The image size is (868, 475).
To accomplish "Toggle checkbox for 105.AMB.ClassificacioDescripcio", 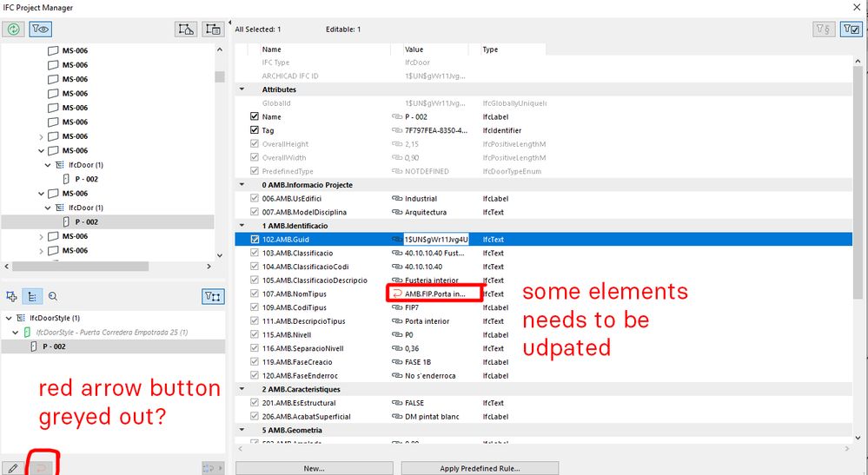I will pos(254,280).
